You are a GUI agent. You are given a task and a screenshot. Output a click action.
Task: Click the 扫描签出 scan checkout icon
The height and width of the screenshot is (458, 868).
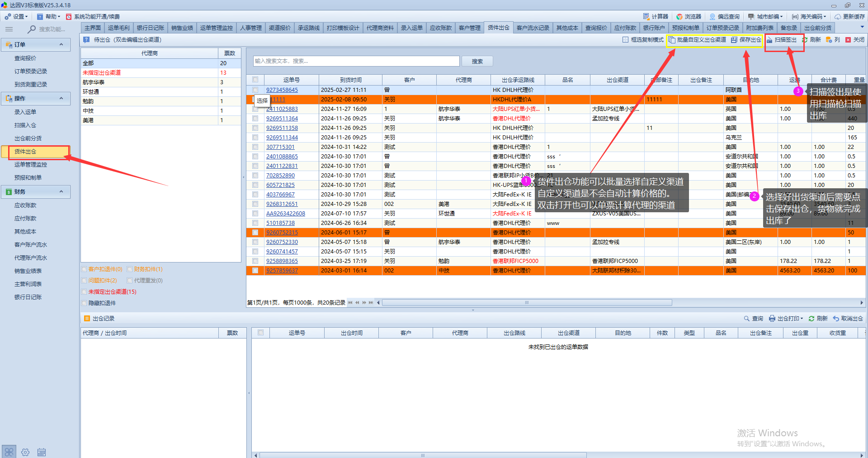(x=769, y=40)
